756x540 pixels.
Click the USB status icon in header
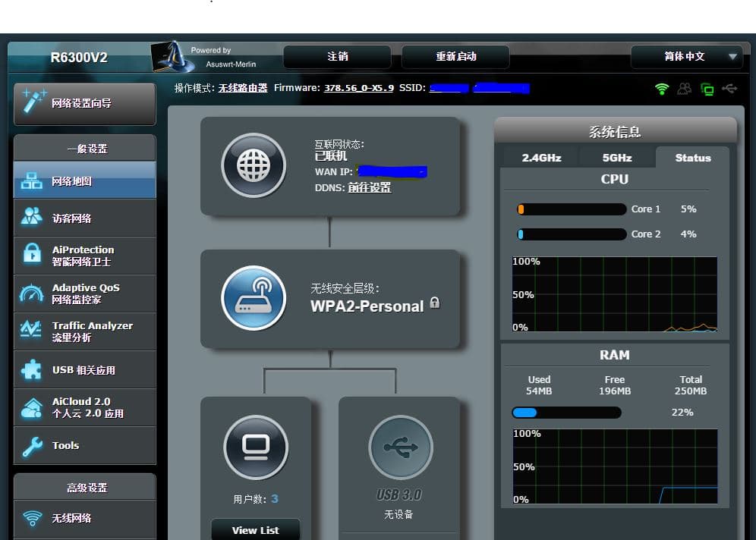(729, 89)
